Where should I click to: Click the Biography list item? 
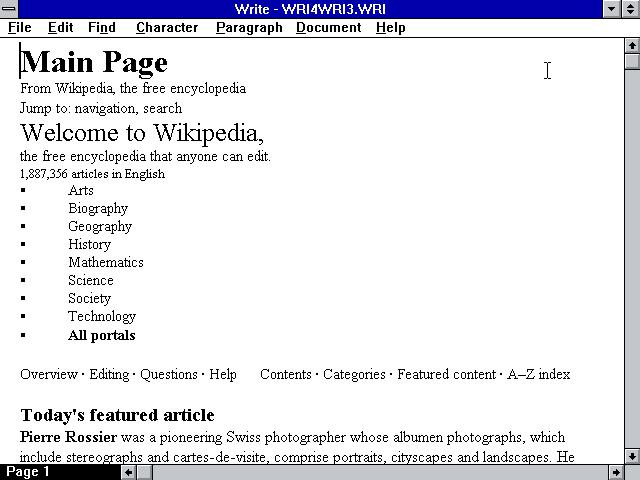tap(98, 209)
